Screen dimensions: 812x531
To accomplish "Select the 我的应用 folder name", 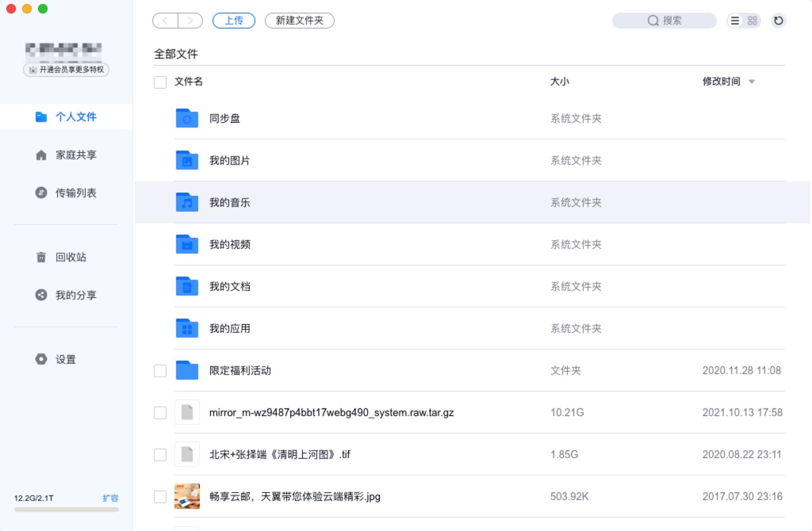I will click(x=230, y=329).
